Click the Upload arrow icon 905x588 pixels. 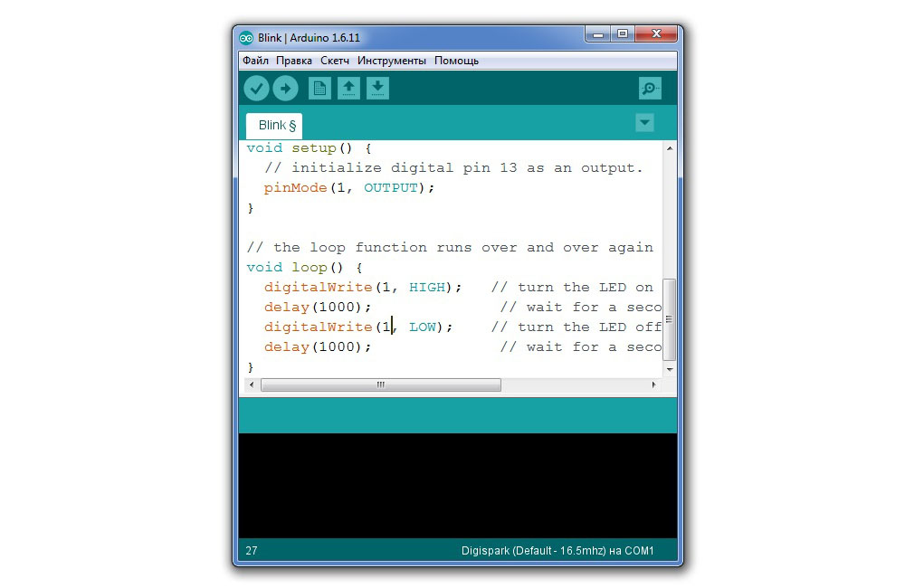click(285, 88)
